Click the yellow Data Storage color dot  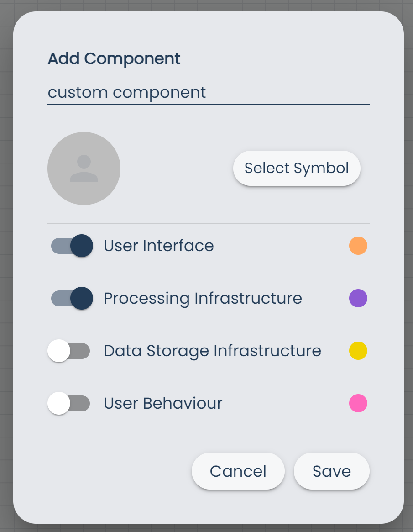tap(358, 351)
